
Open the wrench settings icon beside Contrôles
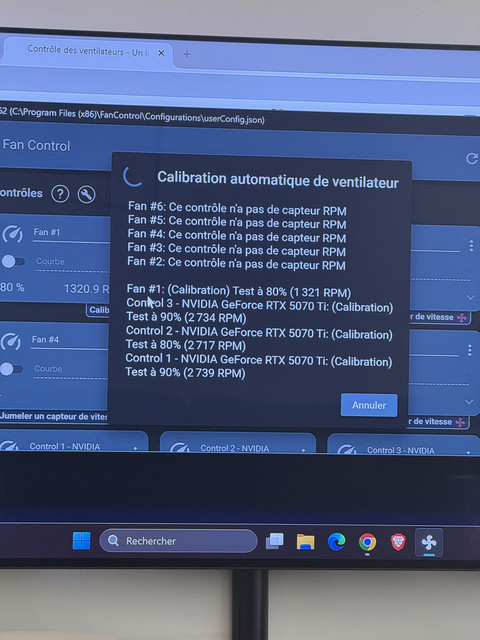point(86,195)
